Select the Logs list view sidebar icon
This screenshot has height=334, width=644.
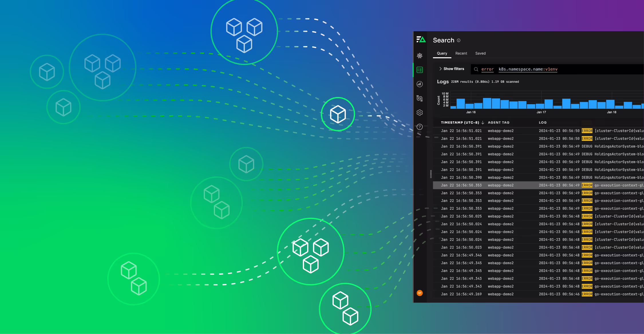(420, 70)
